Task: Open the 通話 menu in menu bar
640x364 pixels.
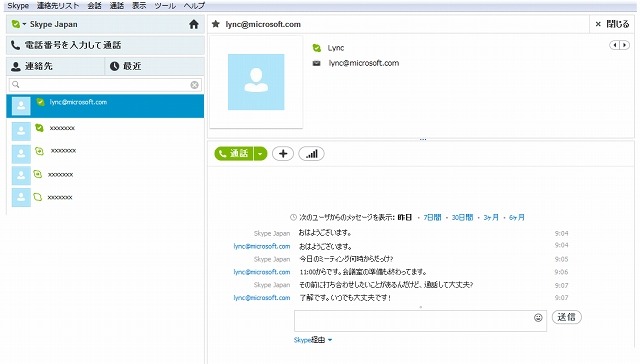Action: pos(117,6)
